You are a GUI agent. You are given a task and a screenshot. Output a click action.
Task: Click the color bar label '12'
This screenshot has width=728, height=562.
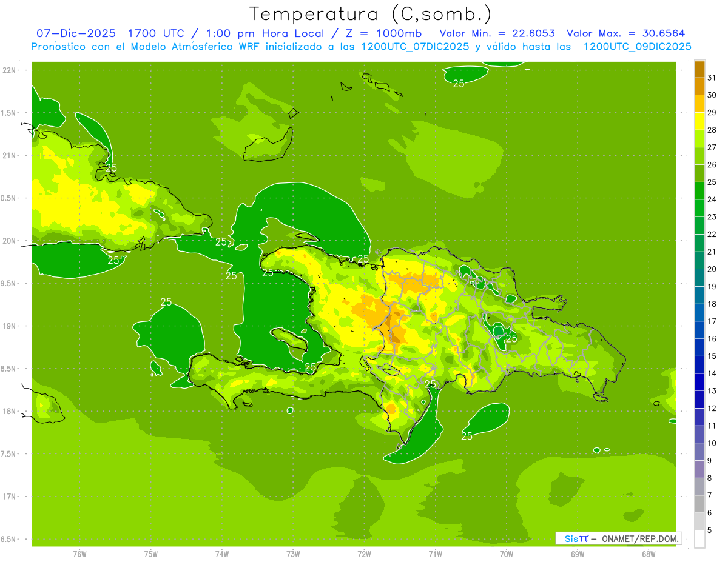(712, 408)
